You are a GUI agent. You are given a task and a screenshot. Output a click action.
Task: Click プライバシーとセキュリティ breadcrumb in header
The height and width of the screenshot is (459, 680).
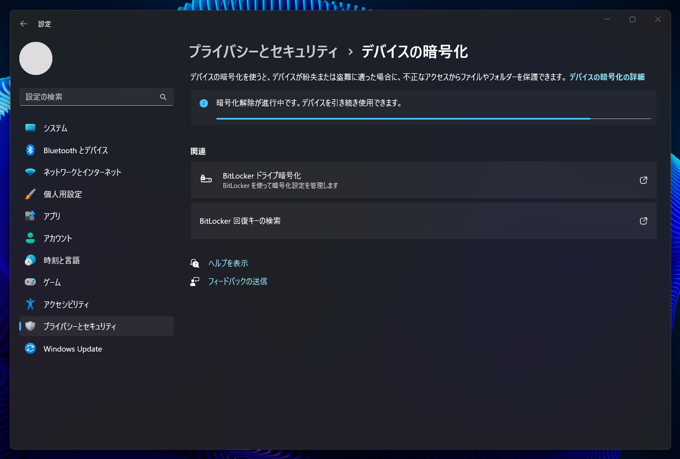coord(263,52)
